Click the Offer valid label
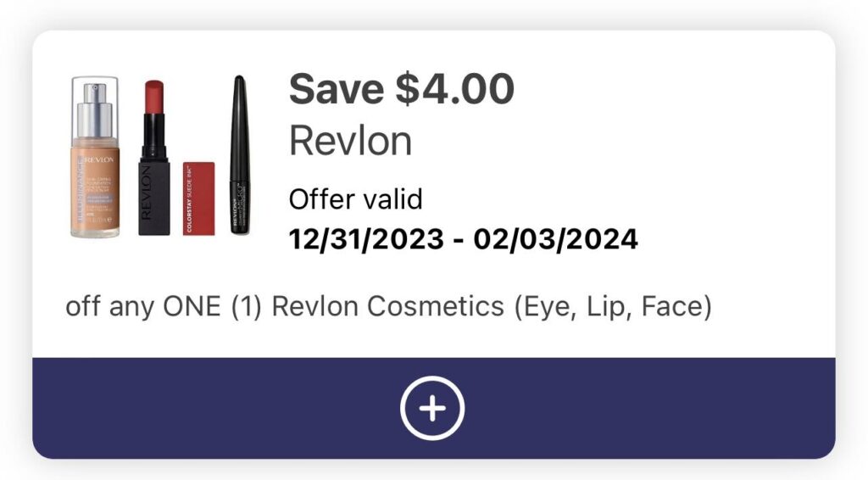Screen dimensions: 868x480 click(x=355, y=200)
